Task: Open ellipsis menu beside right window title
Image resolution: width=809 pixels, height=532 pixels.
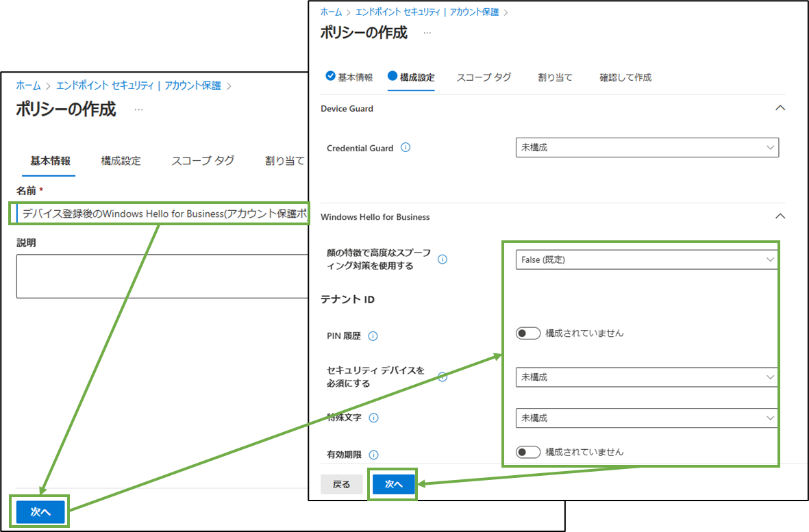Action: coord(427,33)
